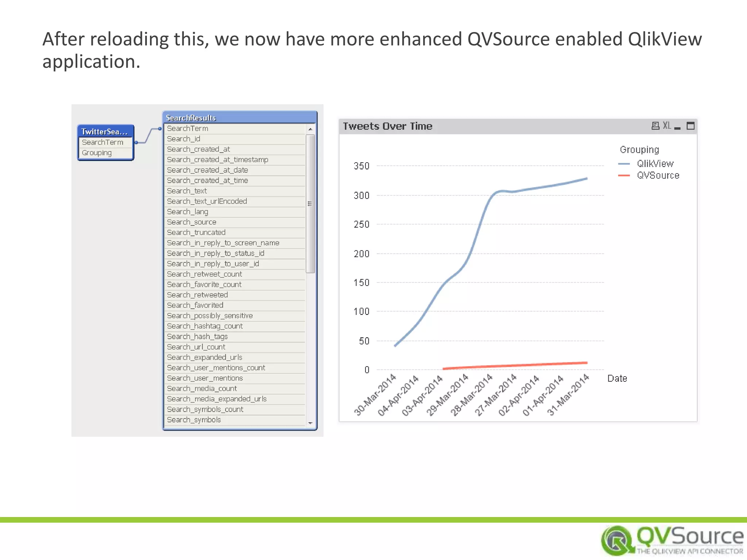Select the Search_media_expanded_urls field

click(235, 399)
